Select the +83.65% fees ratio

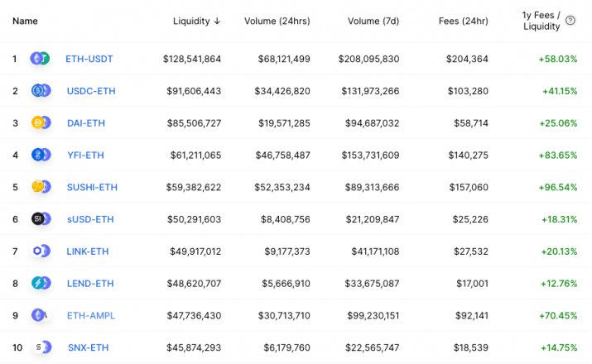click(558, 155)
